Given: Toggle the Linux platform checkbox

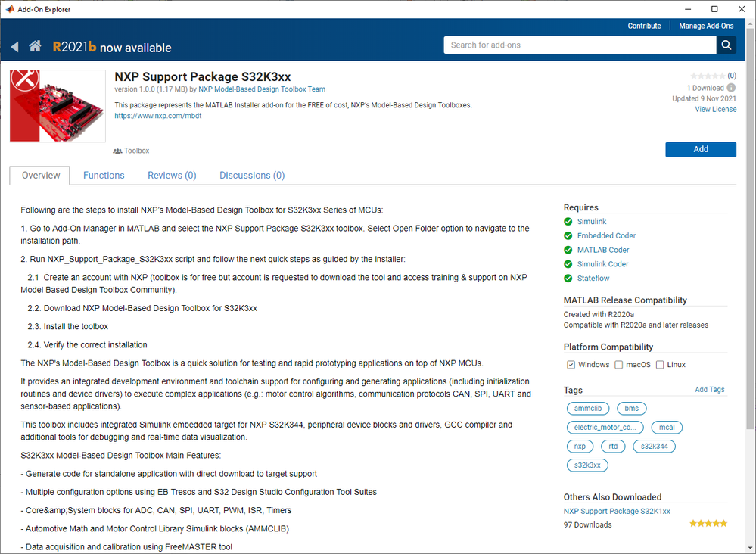Looking at the screenshot, I should [660, 365].
